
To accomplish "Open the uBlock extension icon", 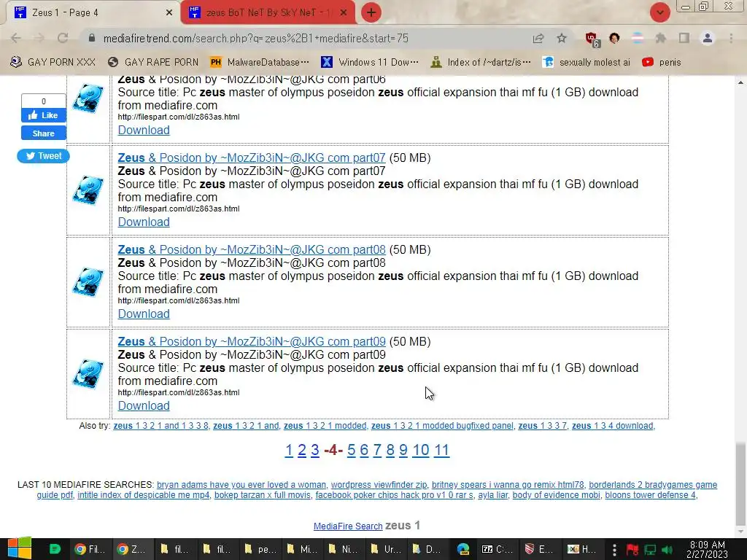I will 592,39.
